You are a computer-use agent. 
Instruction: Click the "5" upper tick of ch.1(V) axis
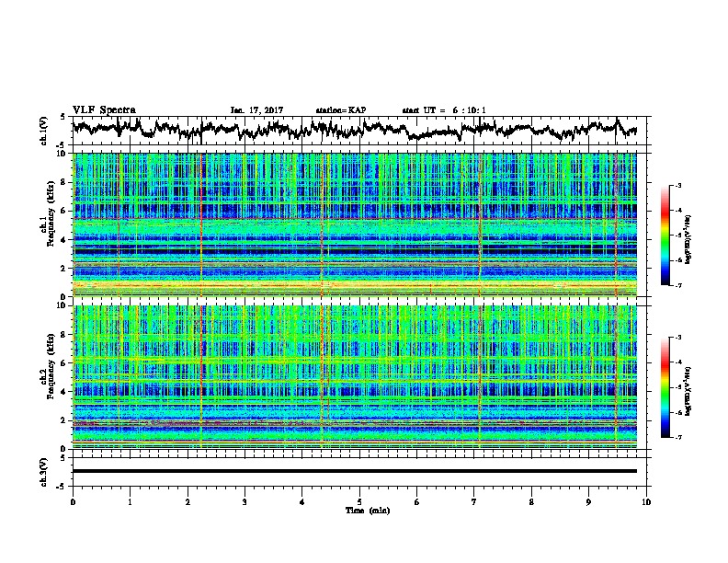[x=63, y=117]
